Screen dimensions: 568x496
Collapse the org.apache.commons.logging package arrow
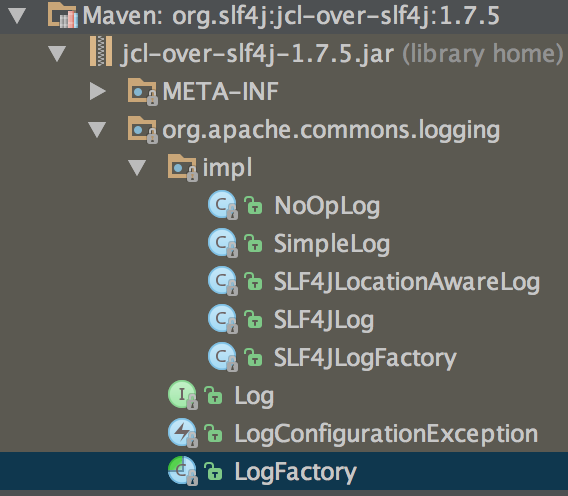point(97,130)
